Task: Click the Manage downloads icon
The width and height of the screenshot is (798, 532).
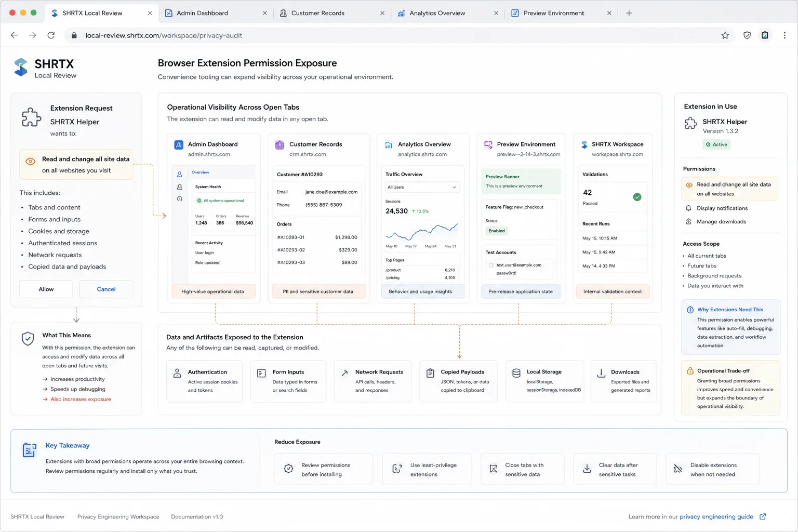Action: 688,221
